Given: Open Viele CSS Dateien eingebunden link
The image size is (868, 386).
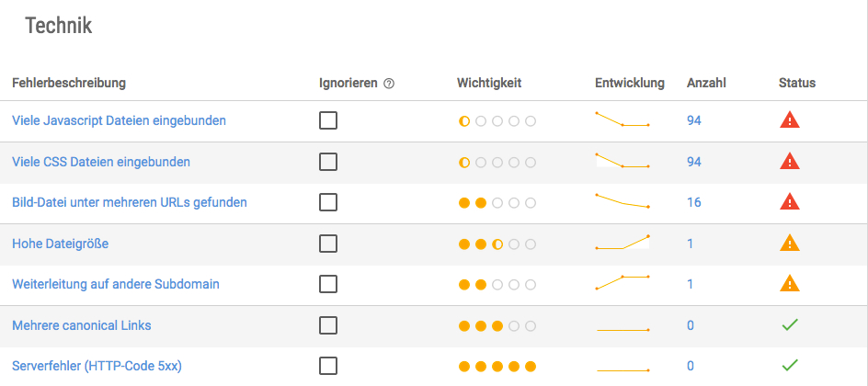Looking at the screenshot, I should (x=101, y=162).
